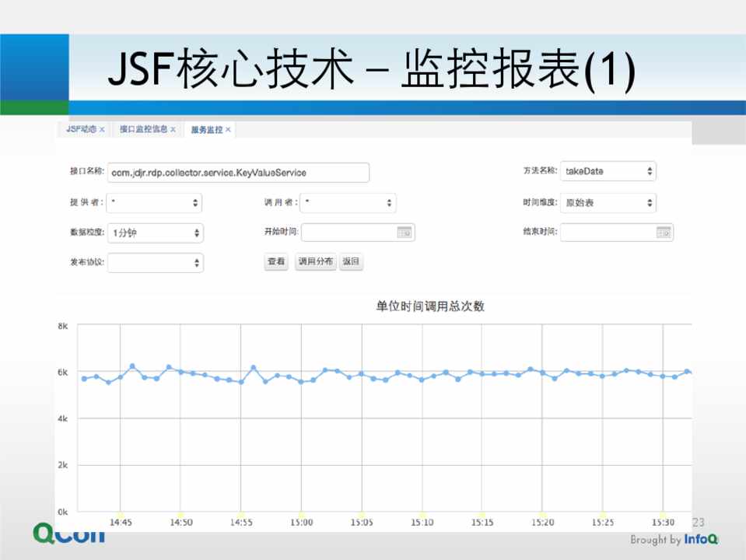Close the 服务监控 tab
The height and width of the screenshot is (560, 746).
click(228, 130)
